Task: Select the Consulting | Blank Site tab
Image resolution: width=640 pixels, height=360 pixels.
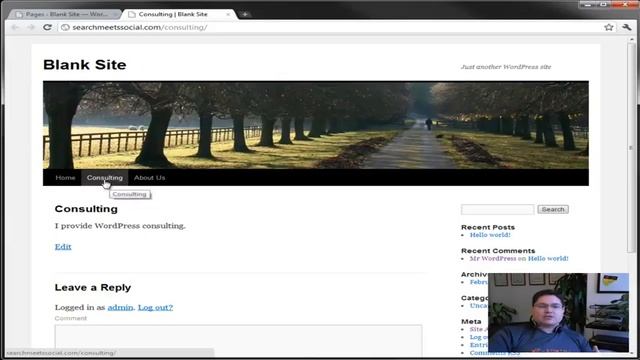Action: click(179, 14)
